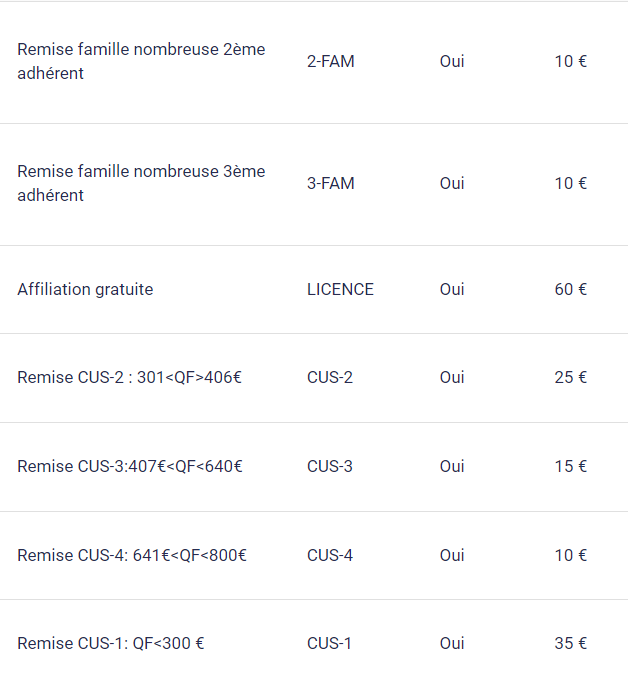
Task: Select the Remise CUS-3:407€<QF<640€ row
Action: coord(314,467)
